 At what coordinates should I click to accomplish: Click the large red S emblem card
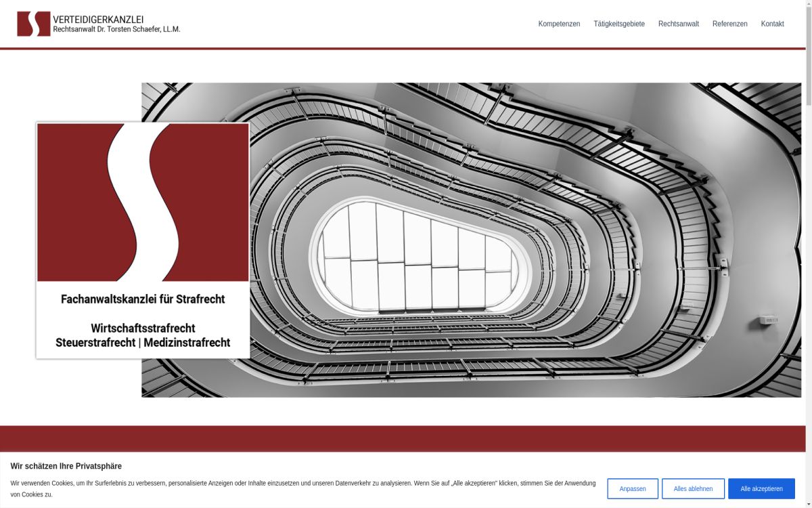143,202
